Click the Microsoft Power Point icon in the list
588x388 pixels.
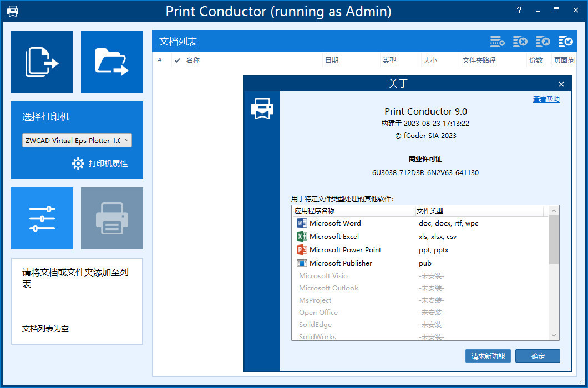[302, 249]
